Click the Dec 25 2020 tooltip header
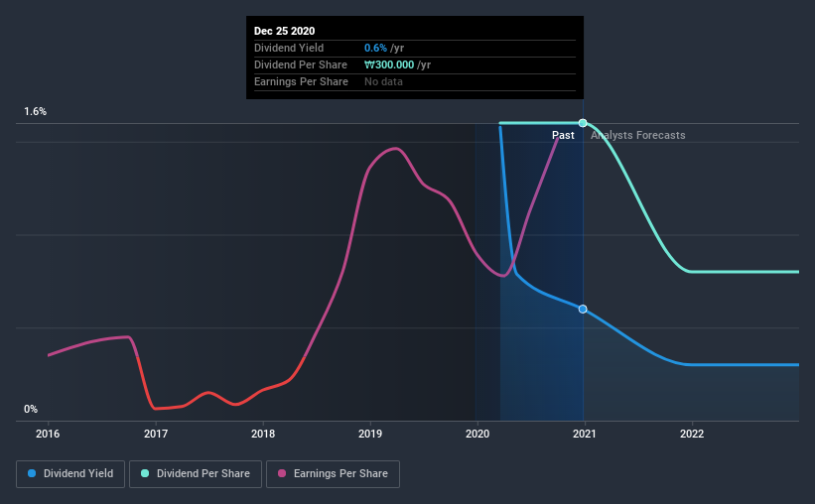This screenshot has height=504, width=815. (x=284, y=31)
